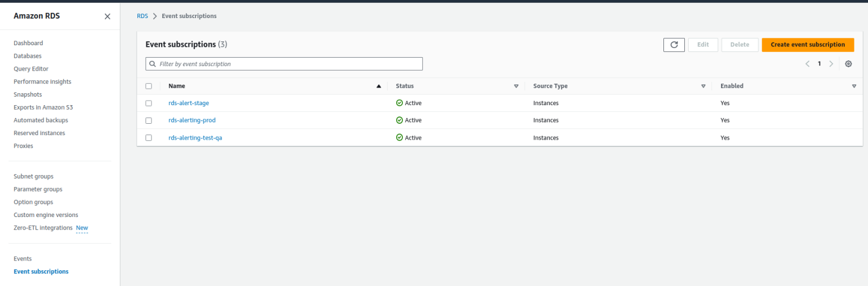Image resolution: width=868 pixels, height=286 pixels.
Task: Click Create event subscription button
Action: (x=808, y=45)
